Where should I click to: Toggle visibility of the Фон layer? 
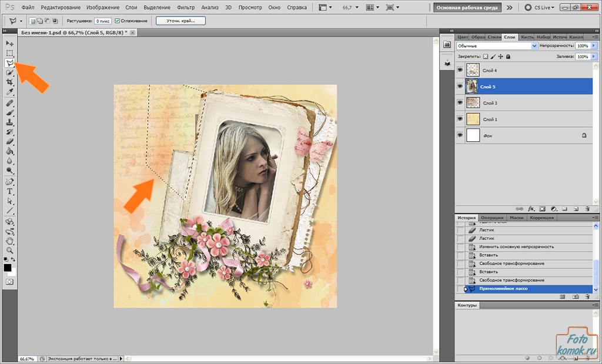(x=460, y=136)
